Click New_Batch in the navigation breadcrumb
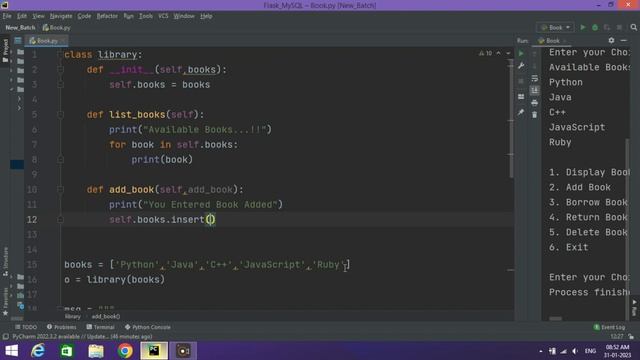This screenshot has width=640, height=360. [20, 28]
